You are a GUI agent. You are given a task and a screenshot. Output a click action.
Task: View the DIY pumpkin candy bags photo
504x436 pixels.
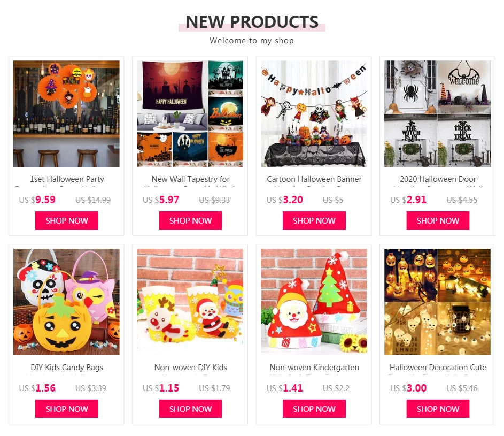click(x=66, y=302)
